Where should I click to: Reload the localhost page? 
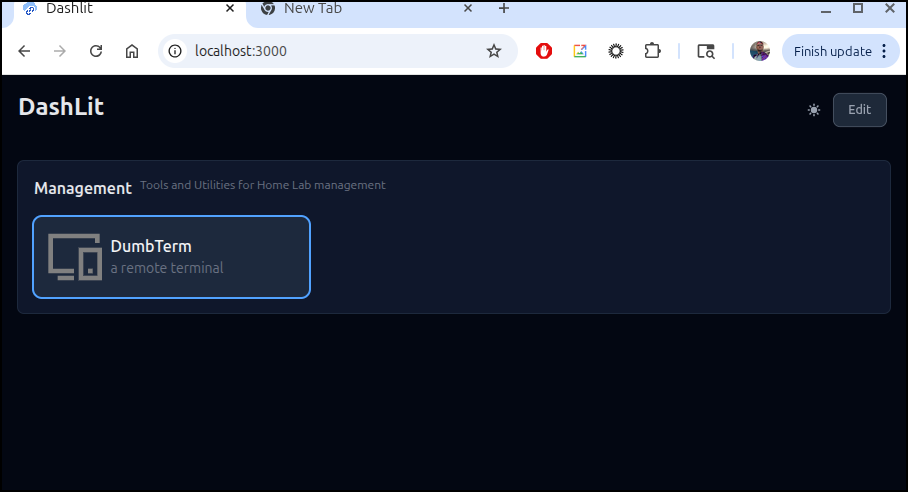pos(96,51)
